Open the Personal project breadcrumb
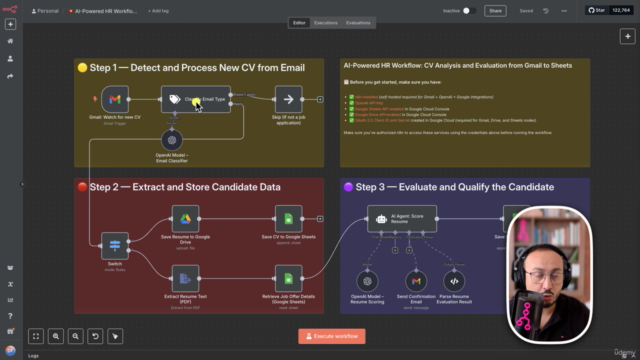Viewport: 640px width, 360px height. coord(45,11)
